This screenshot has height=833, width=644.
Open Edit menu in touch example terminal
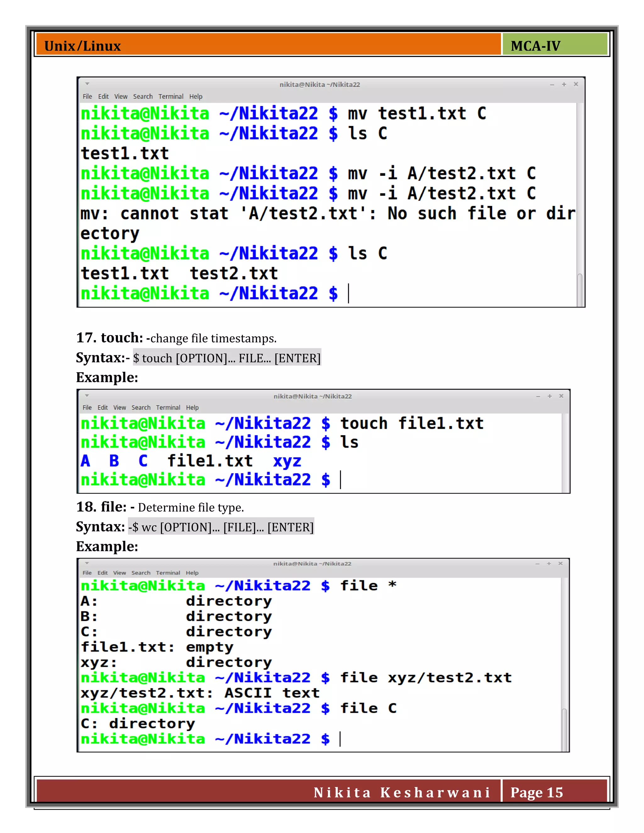pyautogui.click(x=103, y=407)
